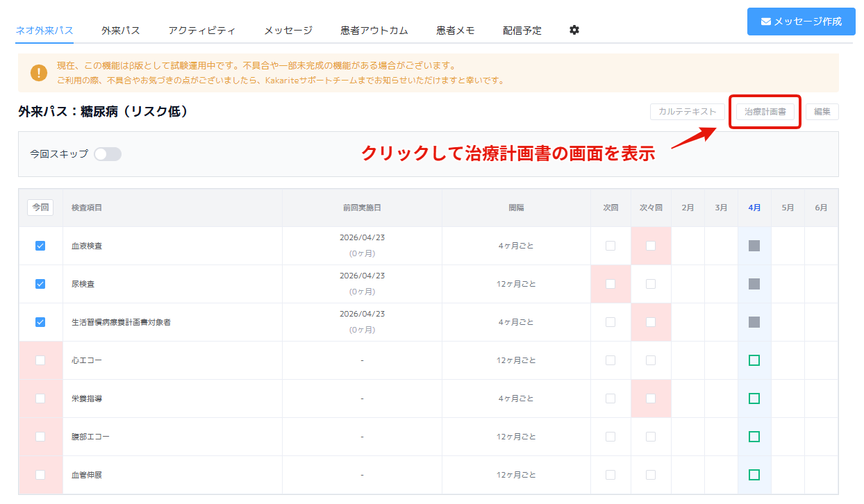Click the orange warning notice icon
This screenshot has width=864, height=504.
coord(39,73)
